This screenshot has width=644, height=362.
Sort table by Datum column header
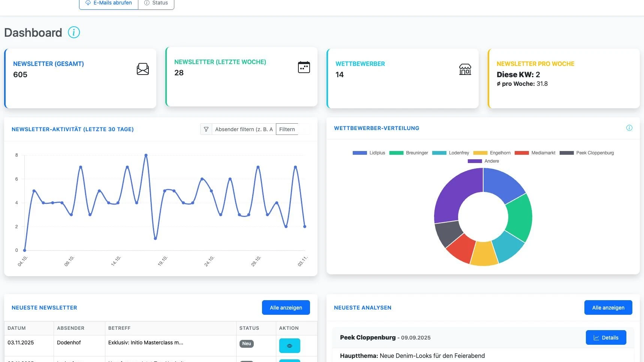[x=17, y=328]
